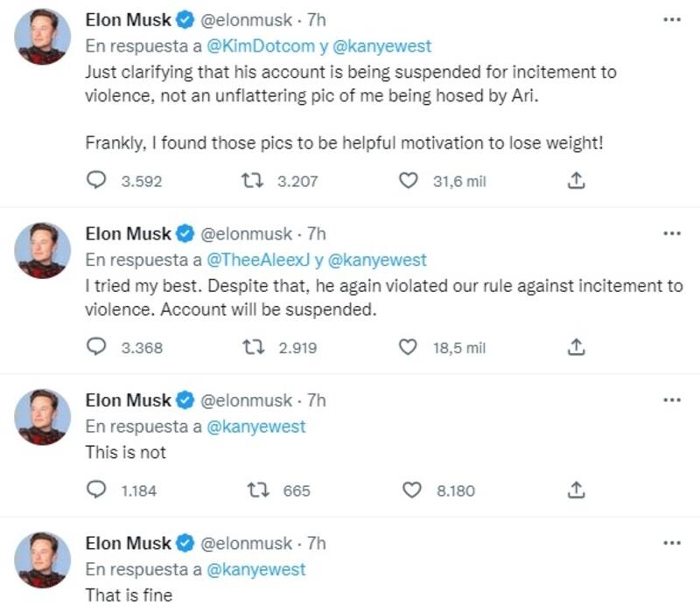Like the tweet with 18,5 mil likes
The height and width of the screenshot is (612, 700).
coord(407,347)
